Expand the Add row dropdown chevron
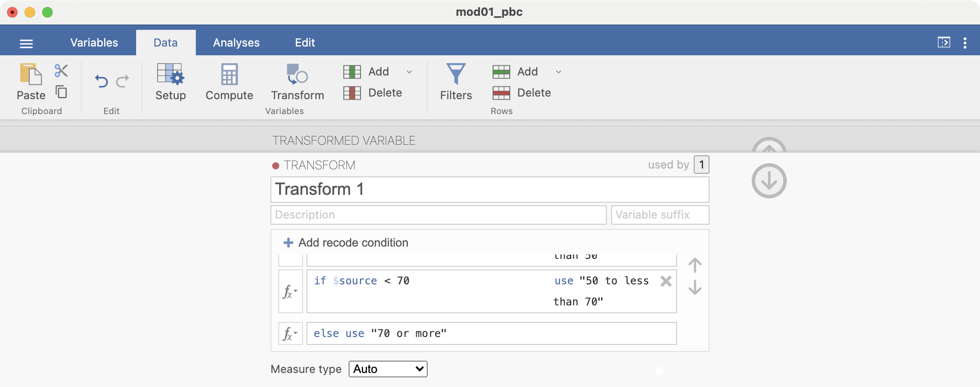Screen dimensions: 980x387 coord(558,72)
